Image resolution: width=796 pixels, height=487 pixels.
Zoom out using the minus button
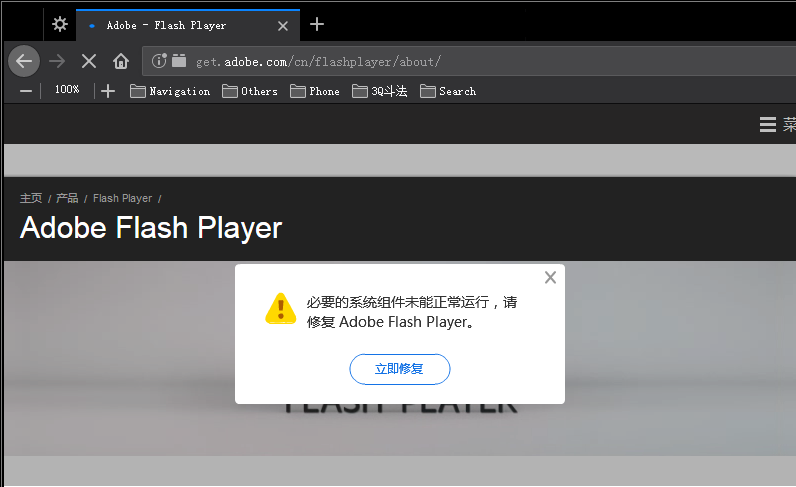click(26, 91)
